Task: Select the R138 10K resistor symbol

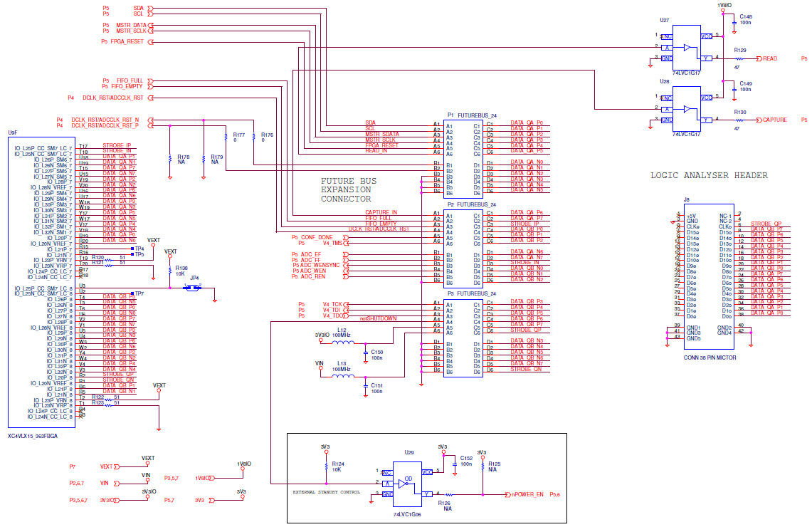Action: (x=170, y=271)
